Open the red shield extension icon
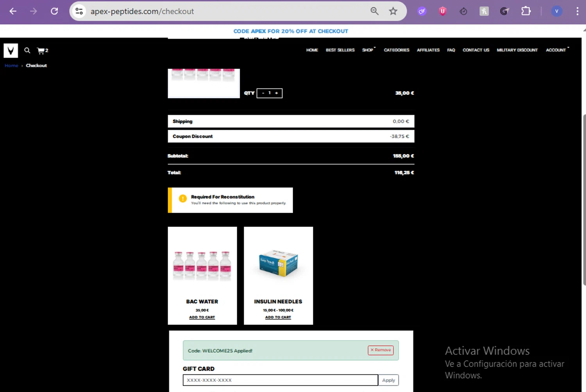Screen dimensions: 586x392 click(x=443, y=11)
